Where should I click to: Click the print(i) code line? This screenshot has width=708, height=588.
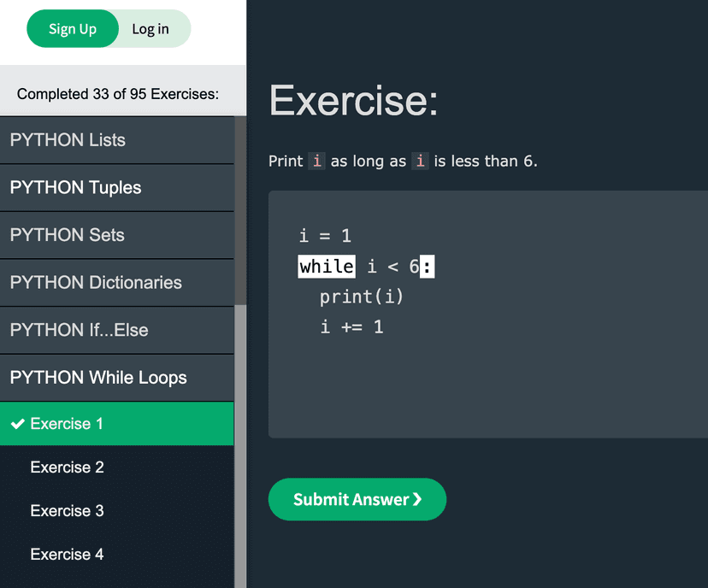pyautogui.click(x=362, y=297)
